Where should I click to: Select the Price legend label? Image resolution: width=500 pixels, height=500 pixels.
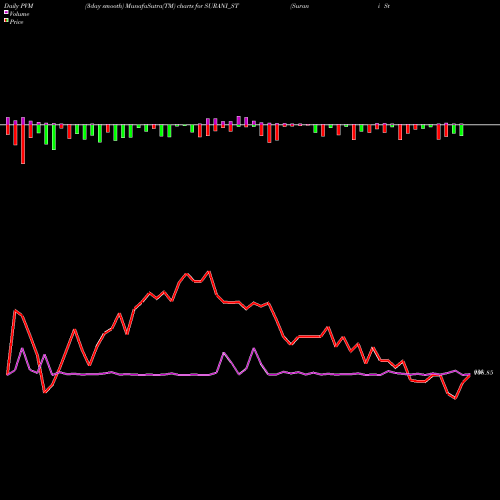pyautogui.click(x=16, y=22)
